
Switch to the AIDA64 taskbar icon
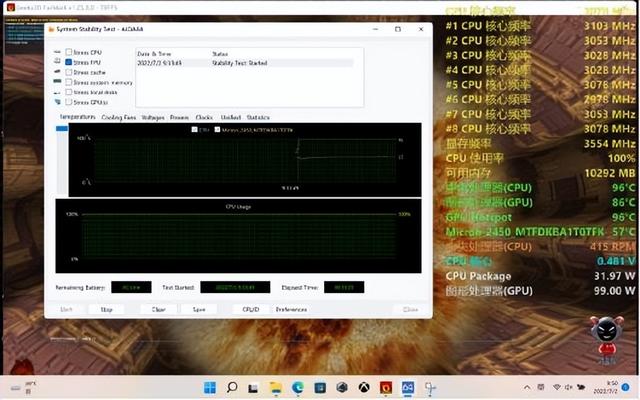pos(408,387)
